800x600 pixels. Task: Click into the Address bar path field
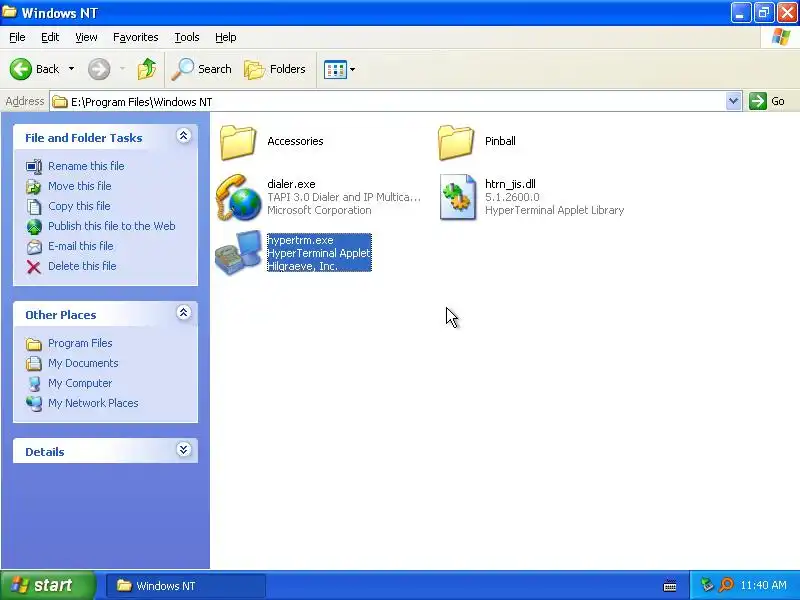click(x=388, y=102)
